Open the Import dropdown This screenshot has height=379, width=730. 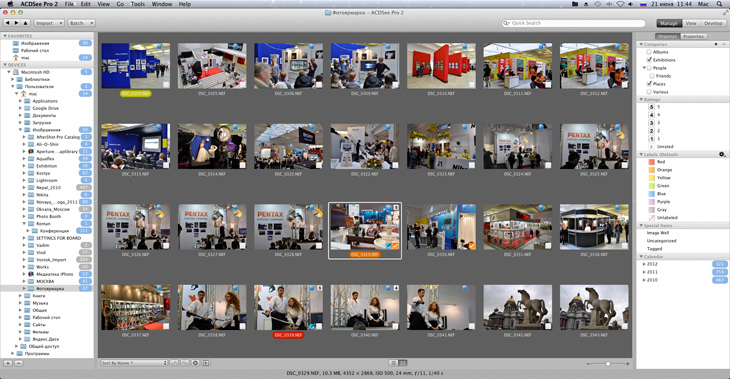pyautogui.click(x=48, y=23)
